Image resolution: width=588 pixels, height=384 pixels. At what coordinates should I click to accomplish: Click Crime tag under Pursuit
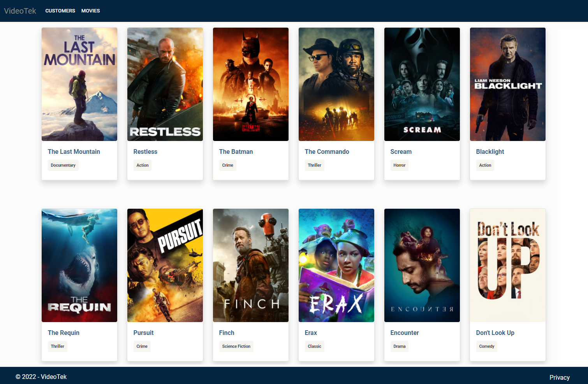(x=142, y=347)
